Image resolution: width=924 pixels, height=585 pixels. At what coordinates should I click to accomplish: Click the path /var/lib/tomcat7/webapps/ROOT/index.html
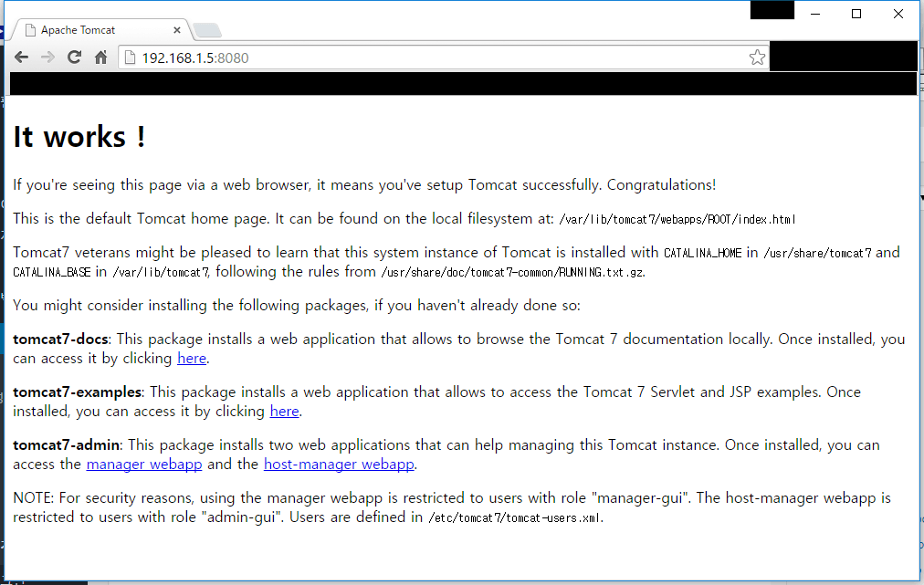point(677,220)
